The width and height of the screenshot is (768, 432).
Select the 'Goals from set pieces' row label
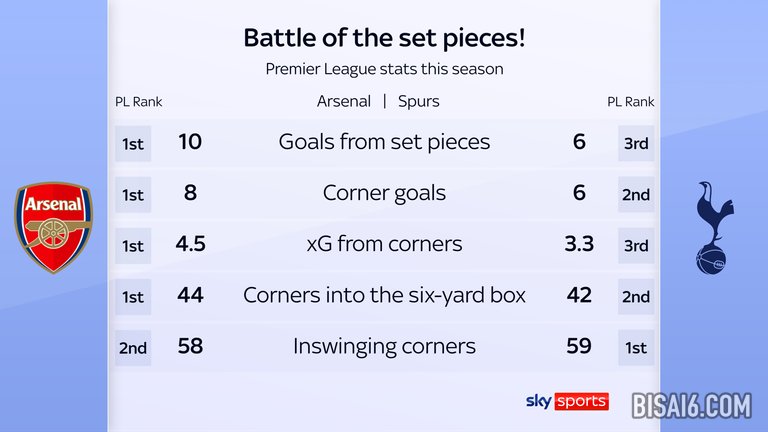(384, 142)
